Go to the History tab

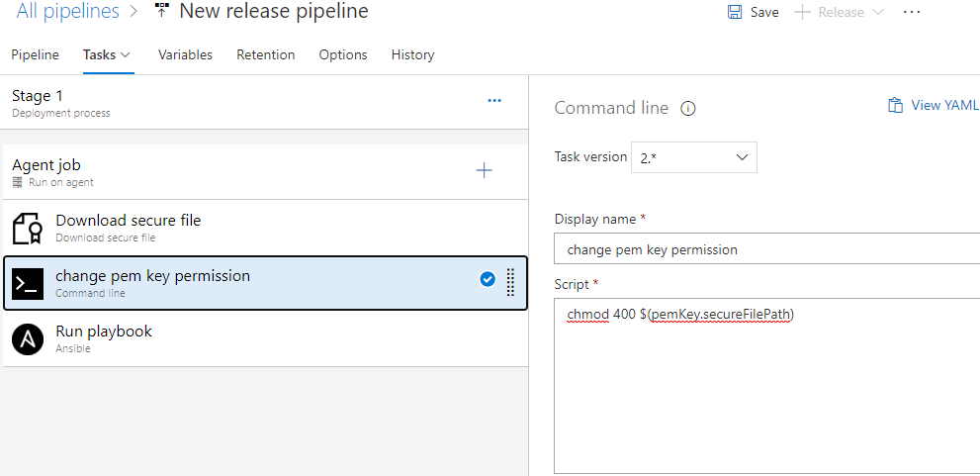pyautogui.click(x=412, y=55)
